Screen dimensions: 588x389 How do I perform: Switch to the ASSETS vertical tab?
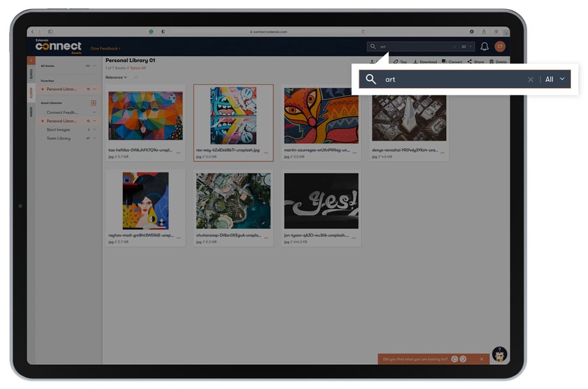pos(31,93)
